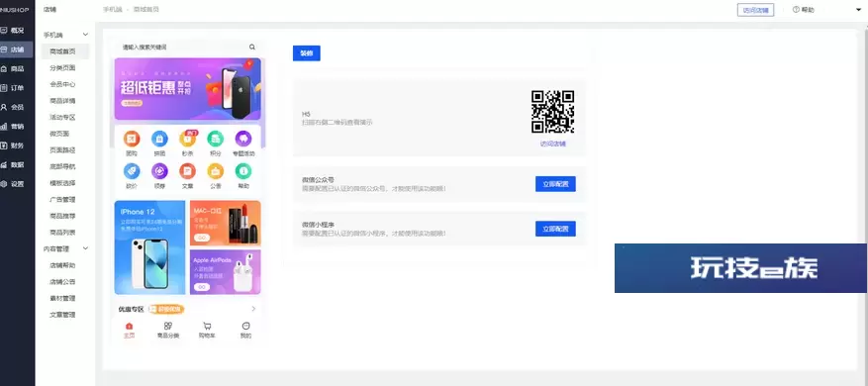Open 素材管理 under 内容管理

coord(63,298)
